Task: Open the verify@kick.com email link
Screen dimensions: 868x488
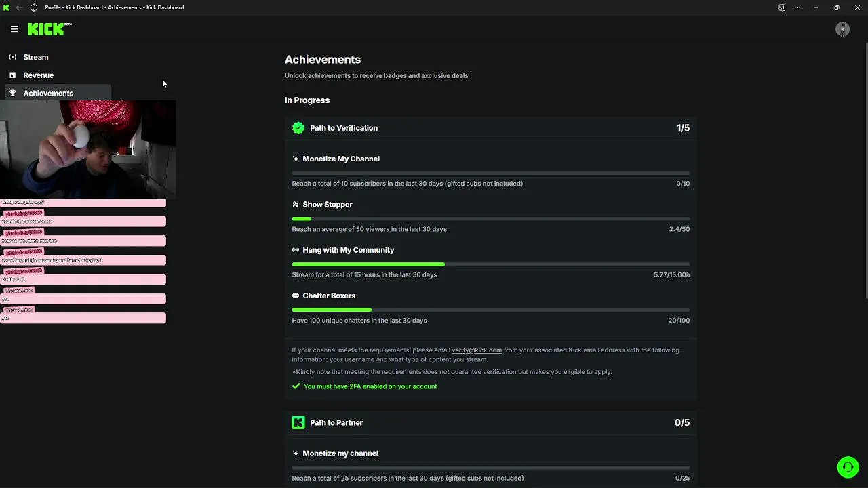Action: 477,350
